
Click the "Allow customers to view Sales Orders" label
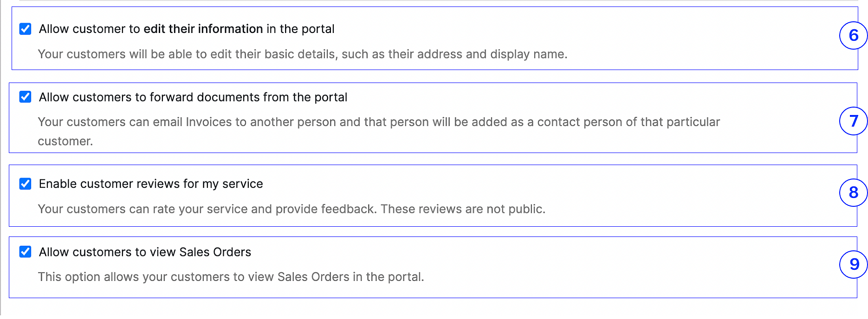tap(145, 252)
